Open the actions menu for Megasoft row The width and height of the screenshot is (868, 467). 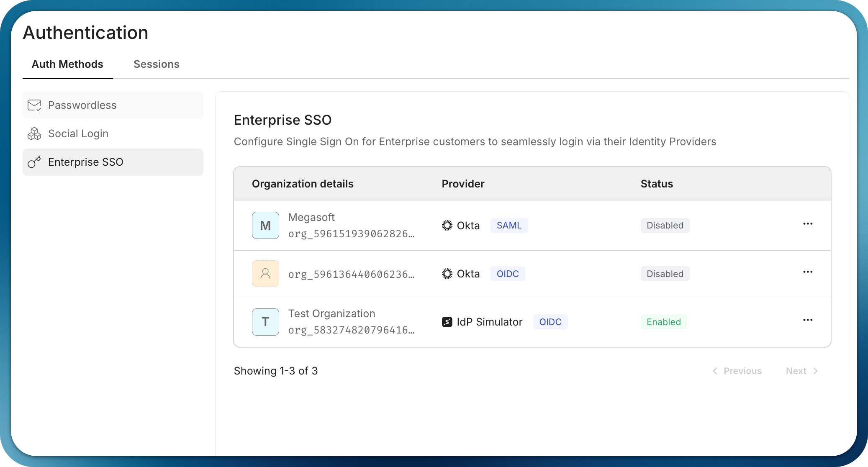point(808,224)
